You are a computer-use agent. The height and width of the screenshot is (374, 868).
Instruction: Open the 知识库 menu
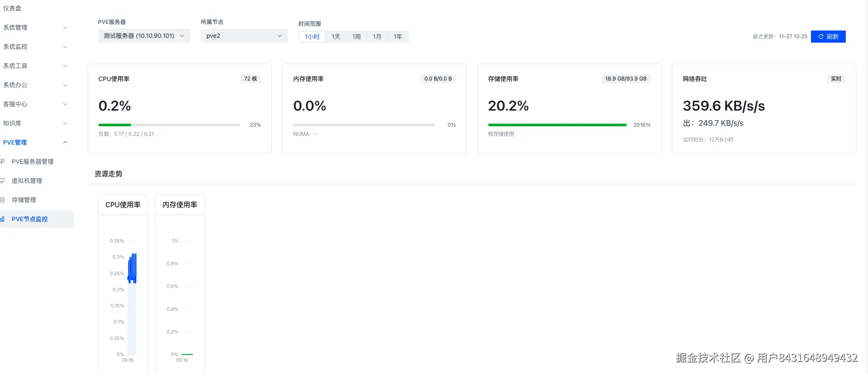pyautogui.click(x=35, y=123)
